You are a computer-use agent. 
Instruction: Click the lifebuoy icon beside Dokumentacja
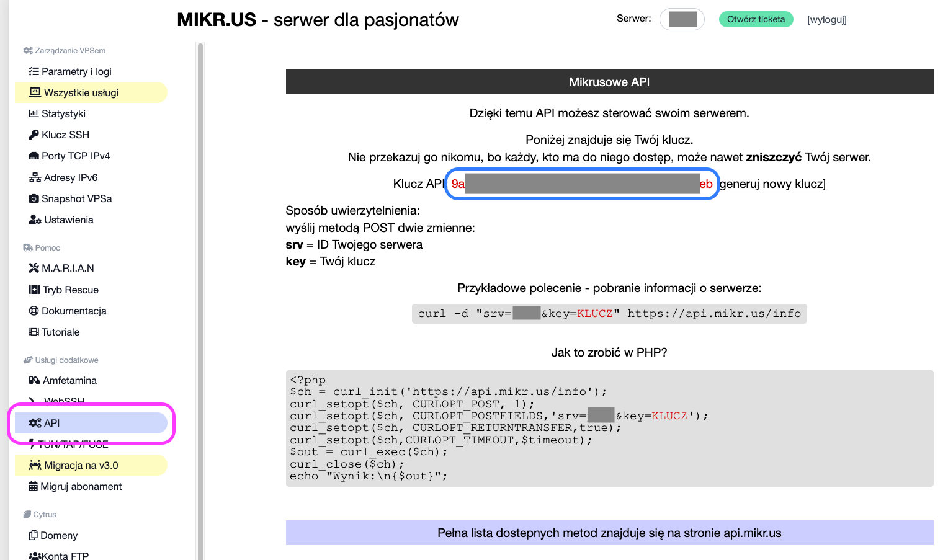[34, 311]
